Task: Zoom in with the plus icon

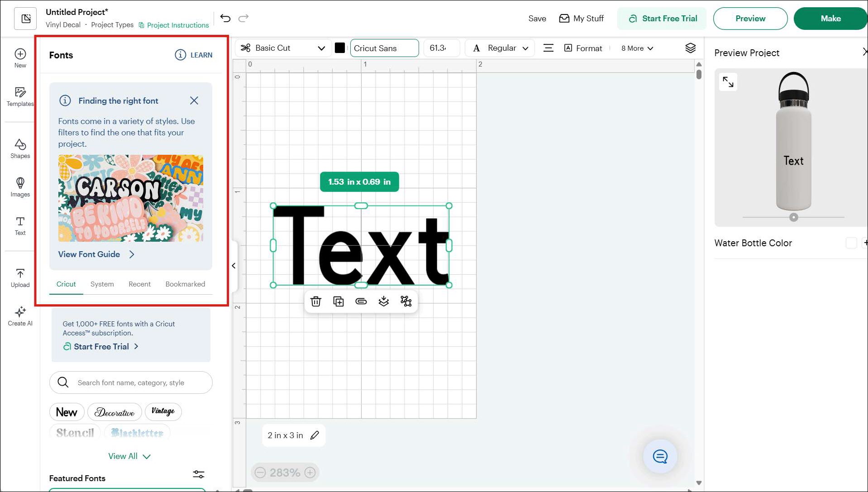Action: pyautogui.click(x=310, y=473)
